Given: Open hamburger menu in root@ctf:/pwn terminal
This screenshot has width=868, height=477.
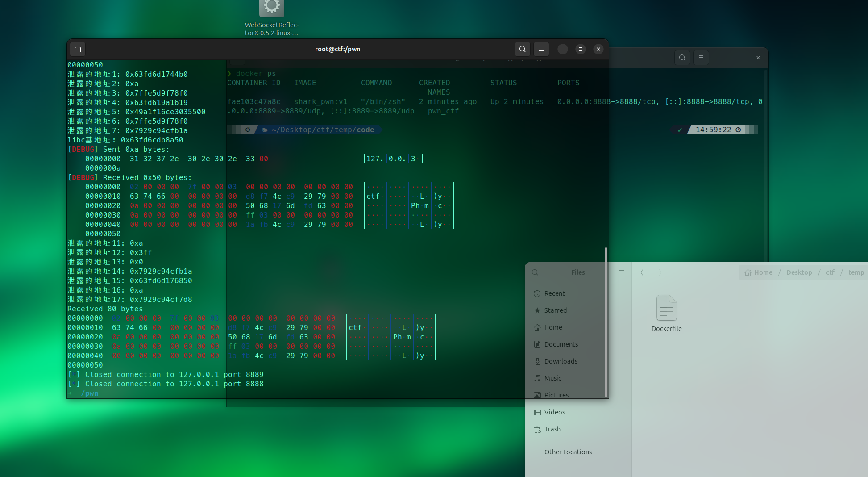Looking at the screenshot, I should tap(541, 49).
